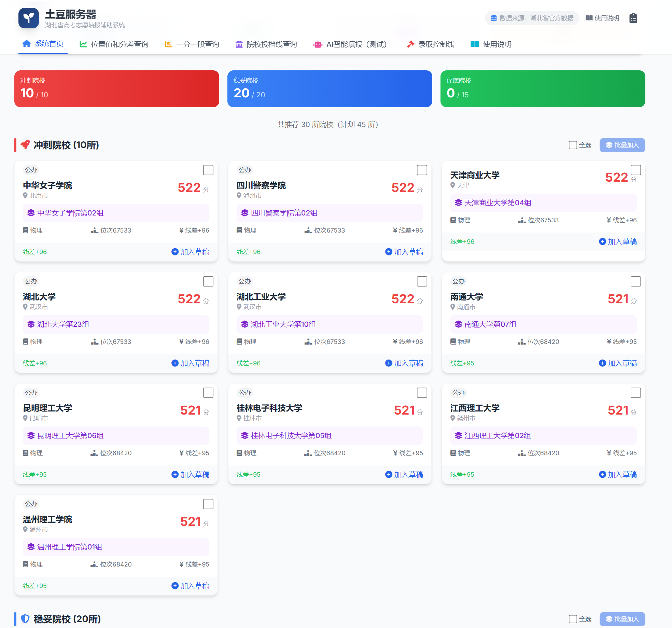Viewport: 672px width, 628px height.
Task: Add 温州理工学院 to draft via 加入草稿
Action: click(191, 586)
